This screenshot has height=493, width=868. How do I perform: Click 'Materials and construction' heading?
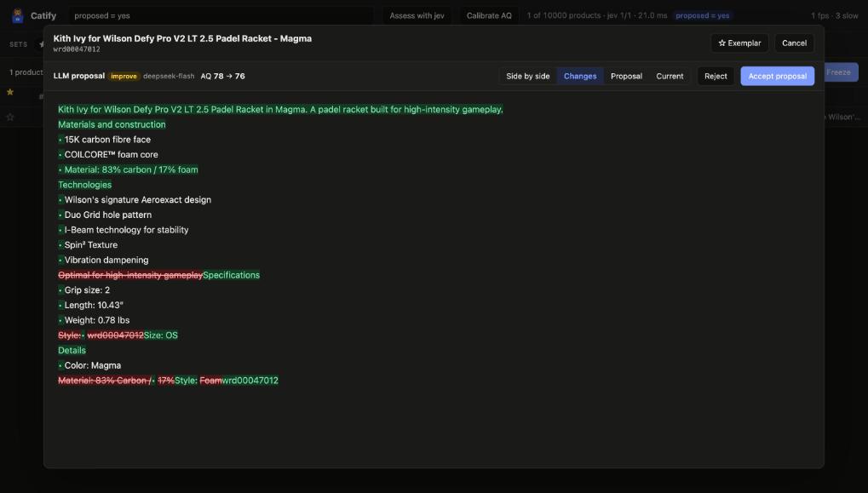112,124
